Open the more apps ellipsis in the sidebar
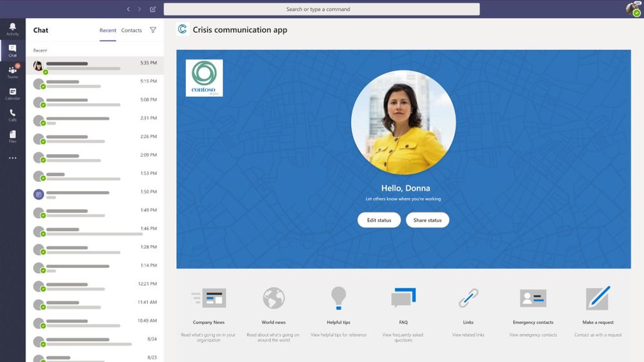Image resolution: width=644 pixels, height=362 pixels. 12,158
